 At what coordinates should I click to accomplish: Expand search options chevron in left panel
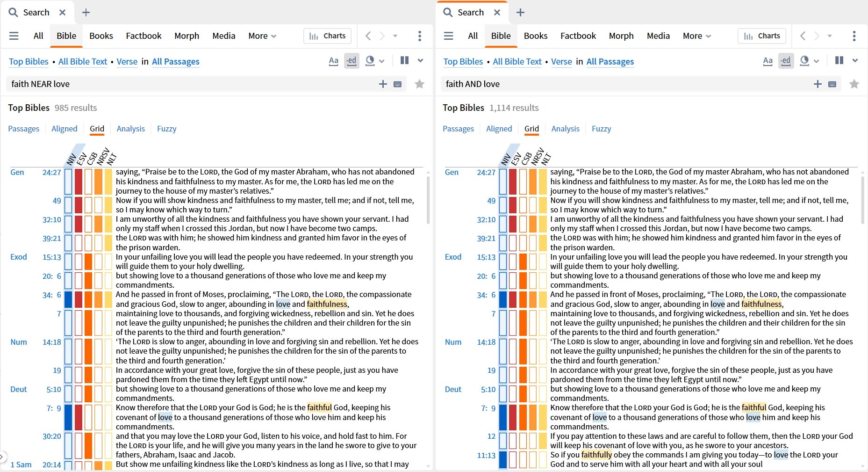pyautogui.click(x=420, y=60)
